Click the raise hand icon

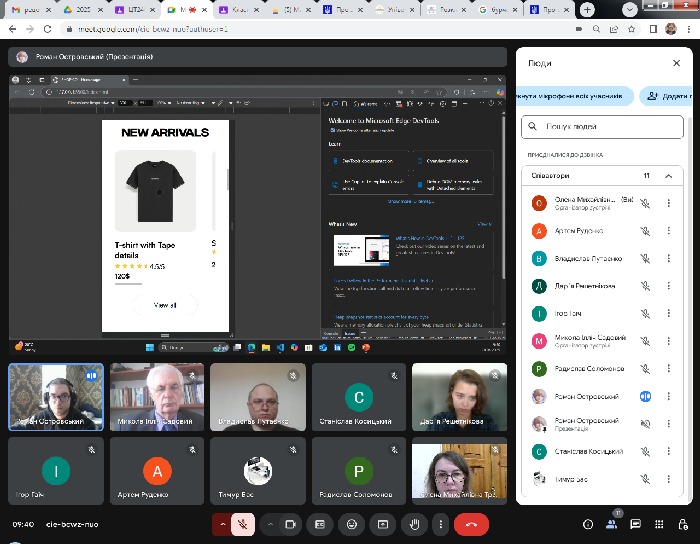pos(414,523)
